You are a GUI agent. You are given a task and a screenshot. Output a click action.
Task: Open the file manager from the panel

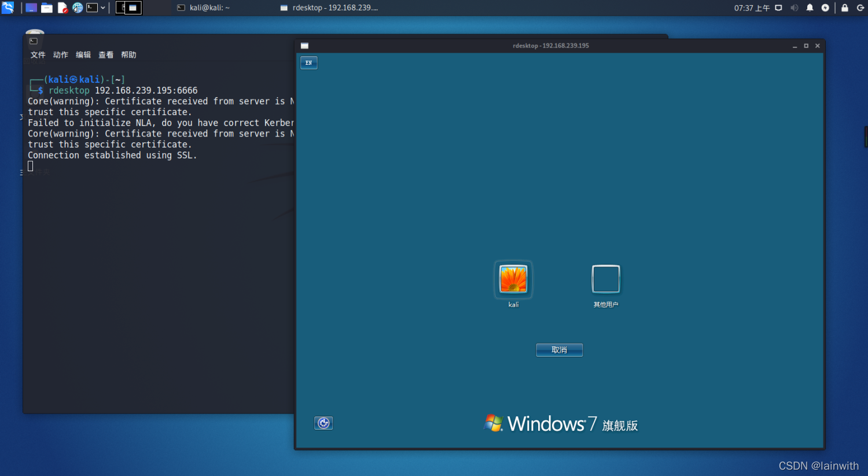[x=47, y=8]
